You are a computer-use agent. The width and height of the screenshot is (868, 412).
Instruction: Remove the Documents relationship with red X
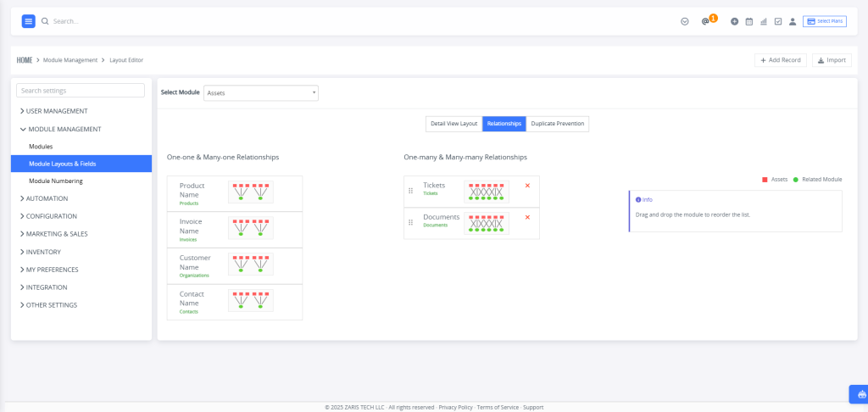tap(527, 217)
